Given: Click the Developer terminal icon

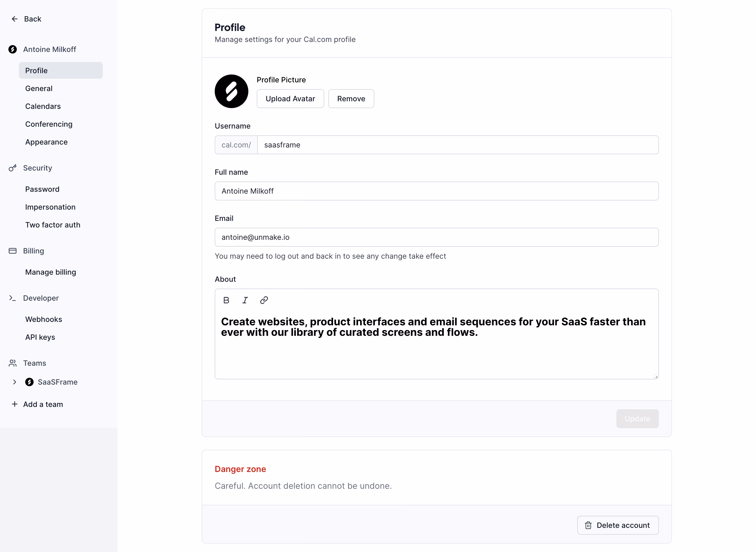Looking at the screenshot, I should point(13,298).
